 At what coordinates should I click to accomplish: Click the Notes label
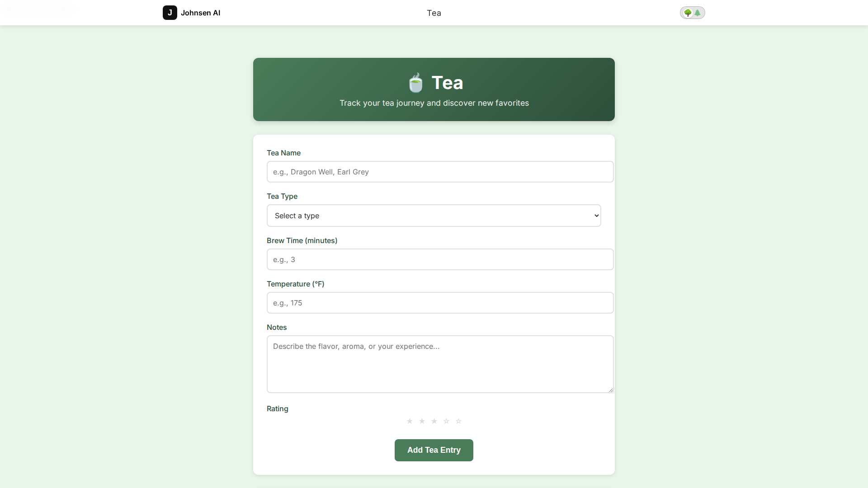click(277, 327)
